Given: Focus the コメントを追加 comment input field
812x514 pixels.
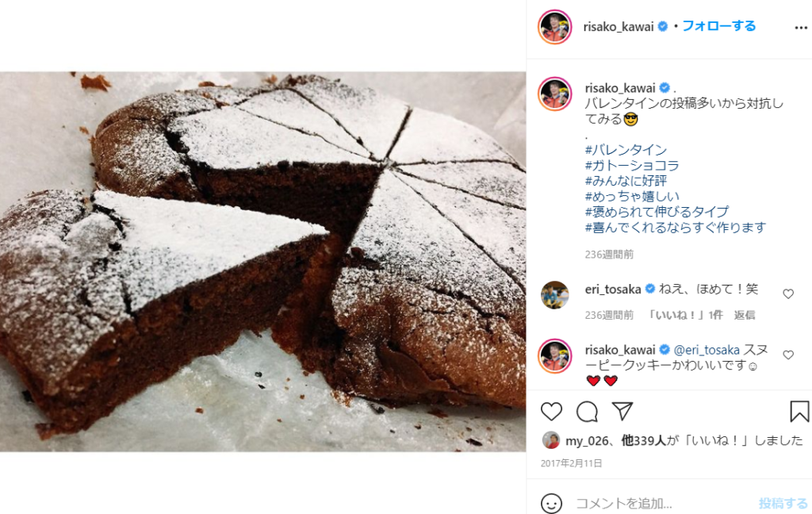Looking at the screenshot, I should point(663,503).
